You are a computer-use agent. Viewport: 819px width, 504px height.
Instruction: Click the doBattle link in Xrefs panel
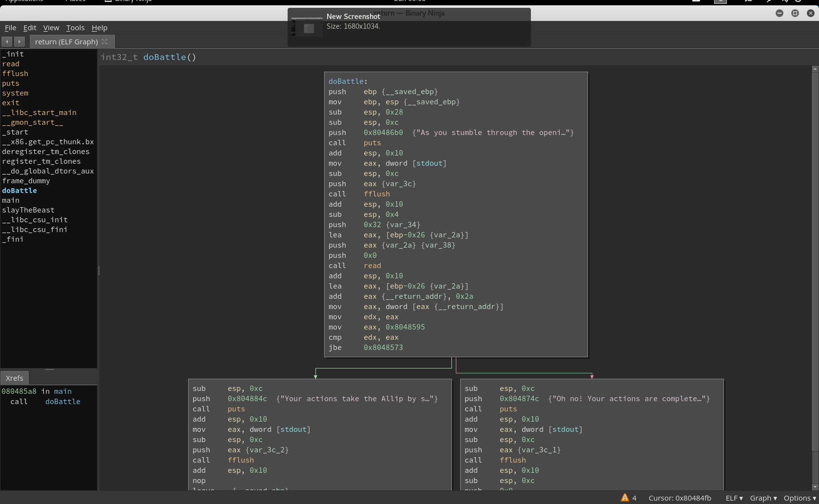click(x=62, y=402)
